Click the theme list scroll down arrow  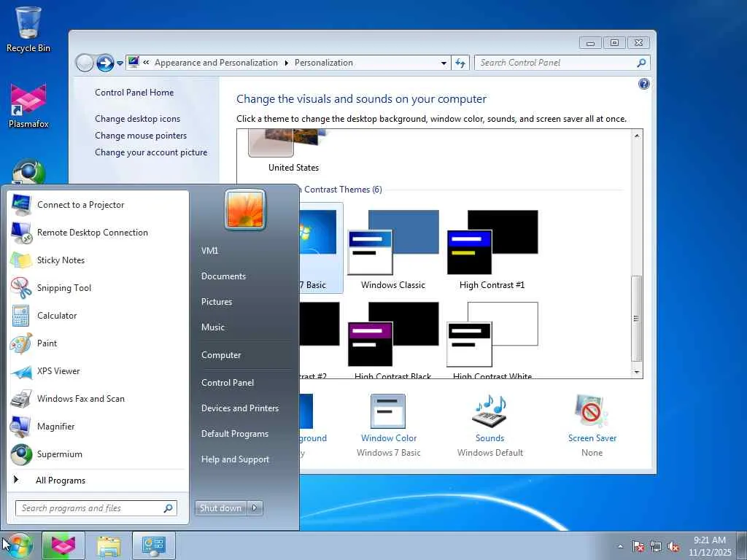636,372
